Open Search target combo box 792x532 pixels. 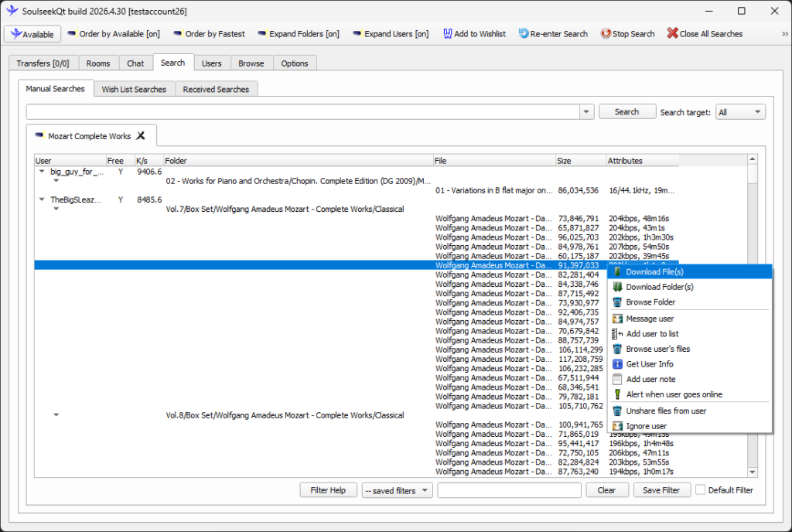click(740, 112)
